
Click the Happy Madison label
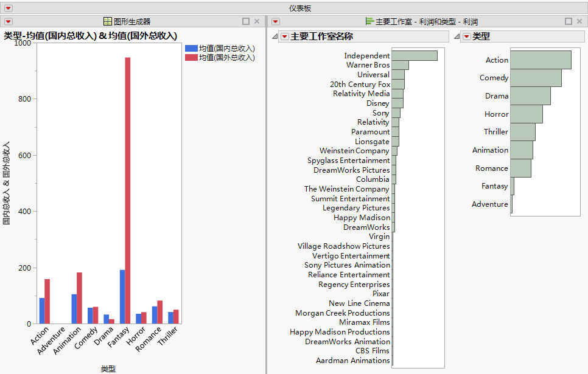[362, 218]
